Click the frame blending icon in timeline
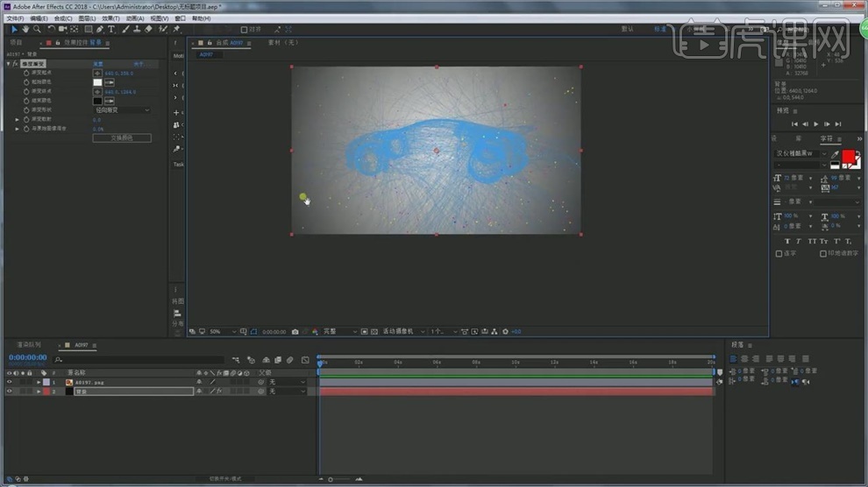868x487 pixels. coord(278,360)
